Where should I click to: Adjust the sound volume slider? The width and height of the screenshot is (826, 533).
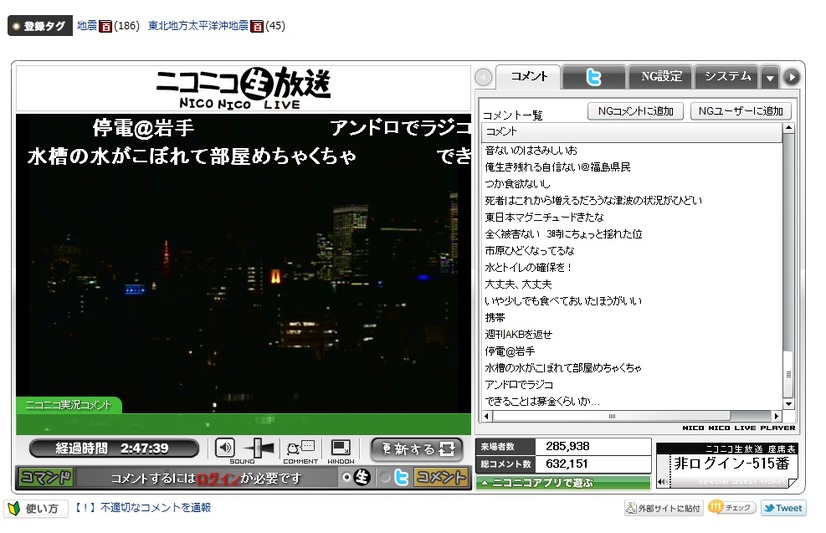click(x=259, y=448)
